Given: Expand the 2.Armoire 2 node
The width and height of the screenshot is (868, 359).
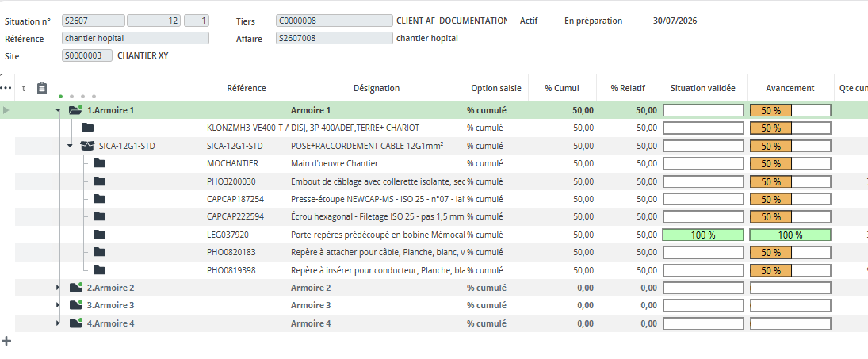Looking at the screenshot, I should click(58, 288).
